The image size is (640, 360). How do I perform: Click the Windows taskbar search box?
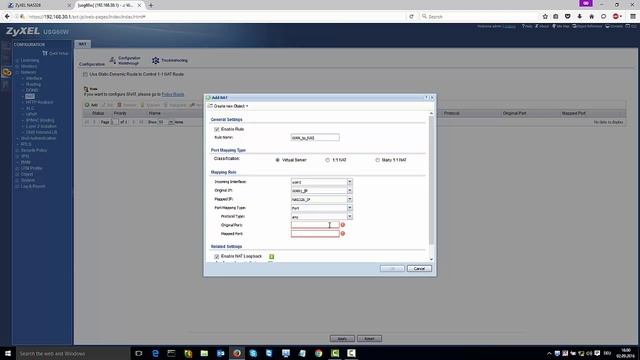(x=73, y=353)
